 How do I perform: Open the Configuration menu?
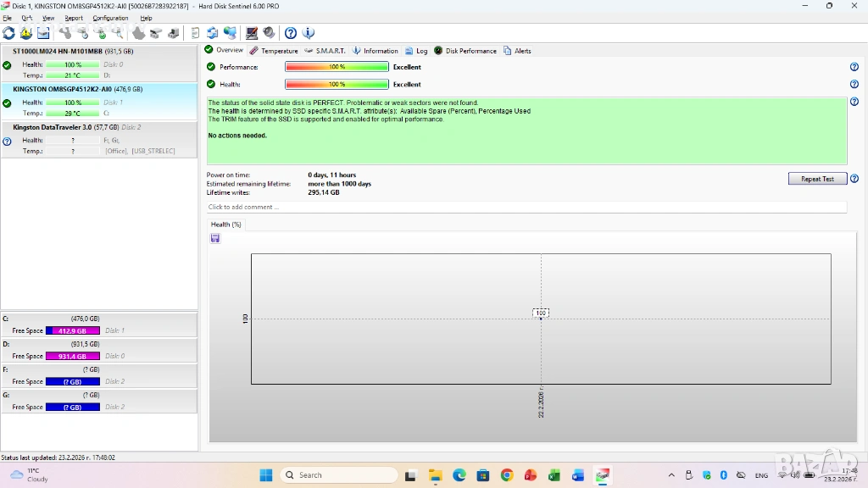(110, 18)
